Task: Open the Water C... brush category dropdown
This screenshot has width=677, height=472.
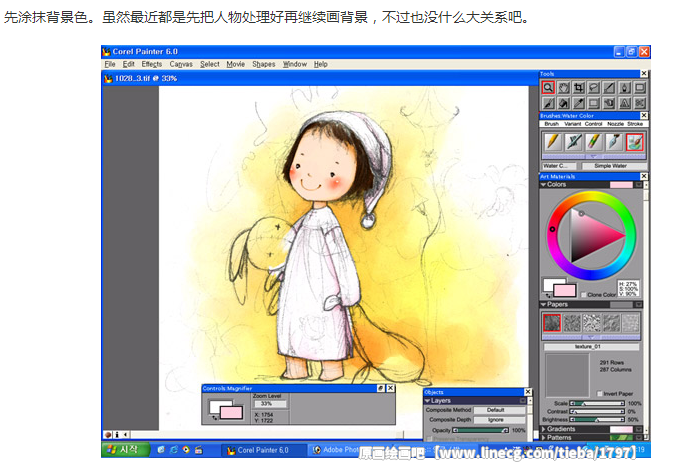Action: coord(559,166)
